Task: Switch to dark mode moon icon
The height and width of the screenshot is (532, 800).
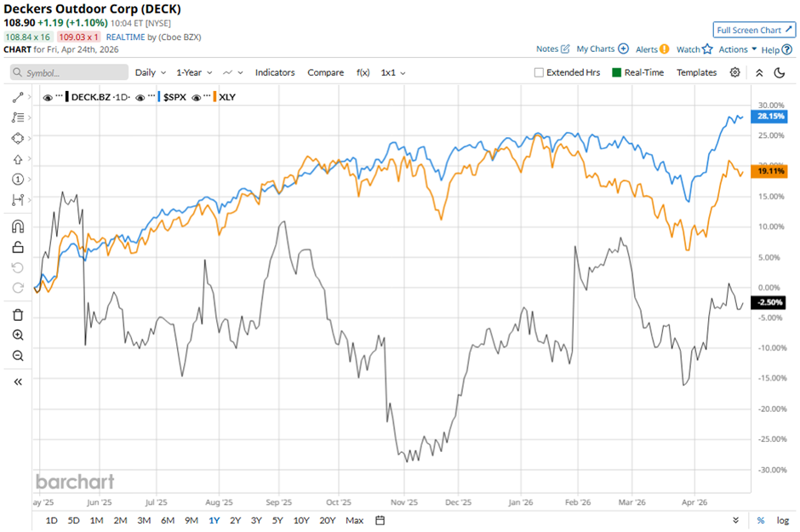Action: coord(779,72)
